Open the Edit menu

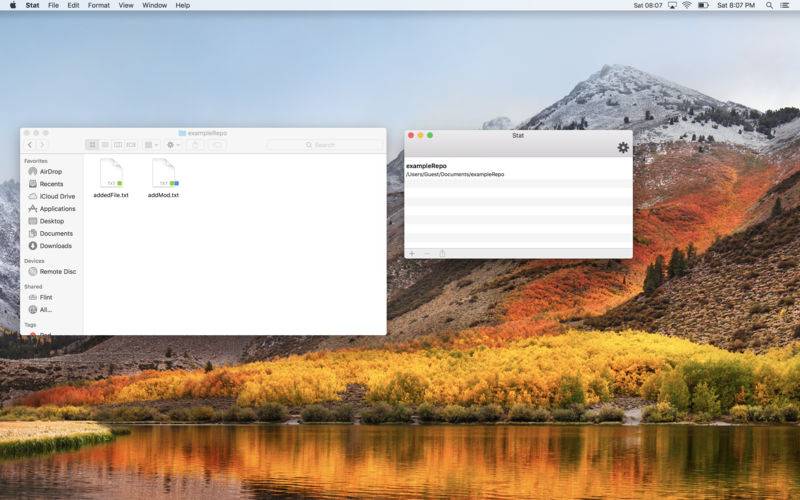click(x=73, y=5)
